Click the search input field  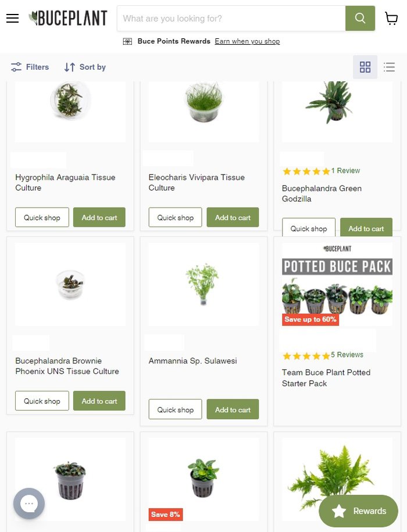[231, 19]
